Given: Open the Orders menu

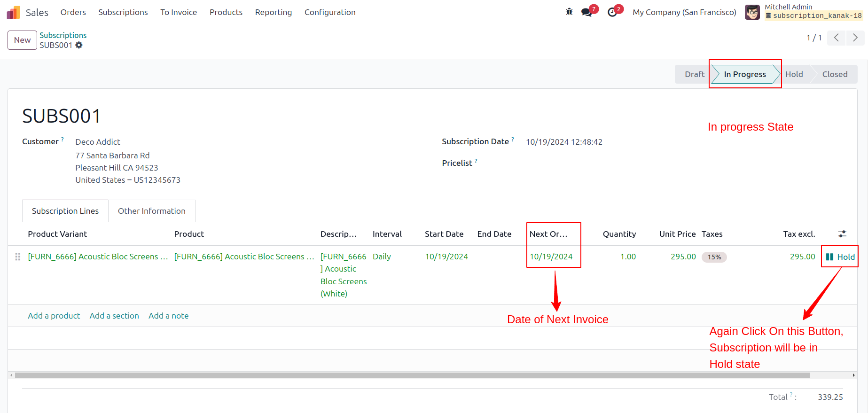Looking at the screenshot, I should click(x=73, y=12).
